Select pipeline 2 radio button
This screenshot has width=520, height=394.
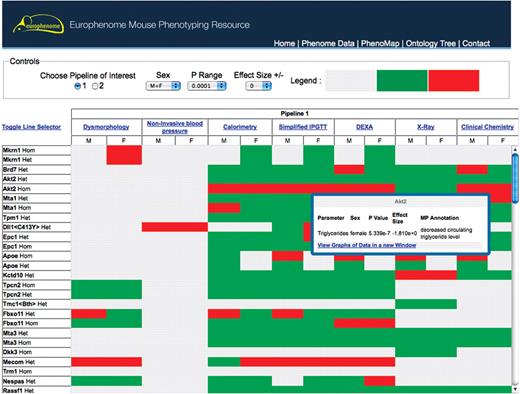pos(95,86)
